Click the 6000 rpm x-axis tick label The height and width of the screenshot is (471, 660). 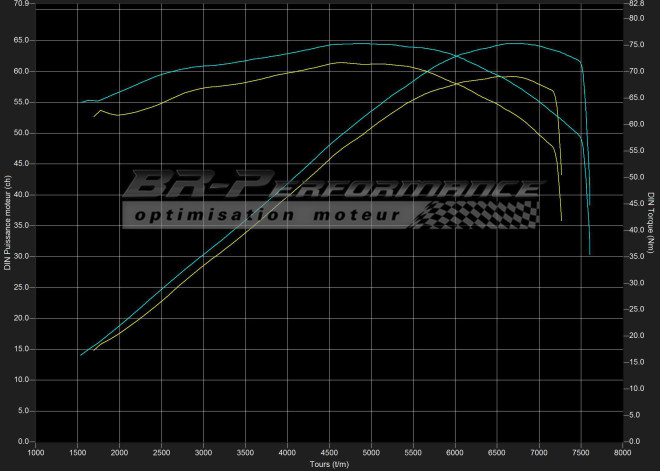click(455, 453)
